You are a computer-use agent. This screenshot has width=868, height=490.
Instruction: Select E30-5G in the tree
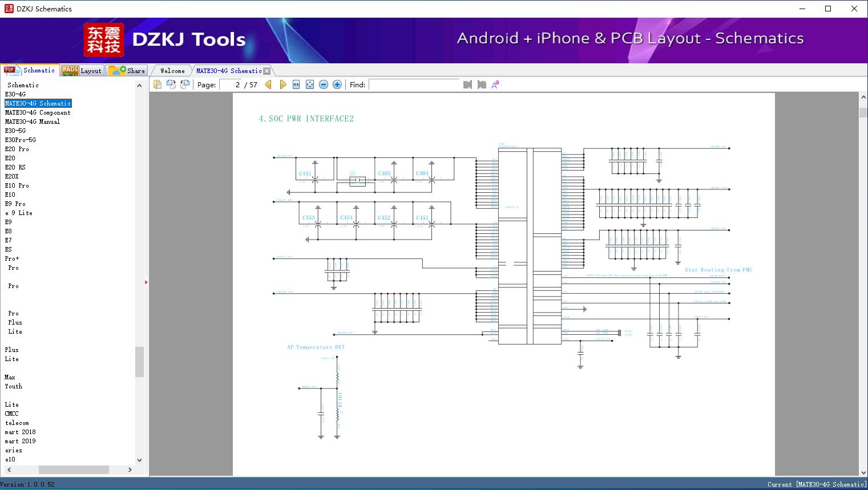[15, 131]
